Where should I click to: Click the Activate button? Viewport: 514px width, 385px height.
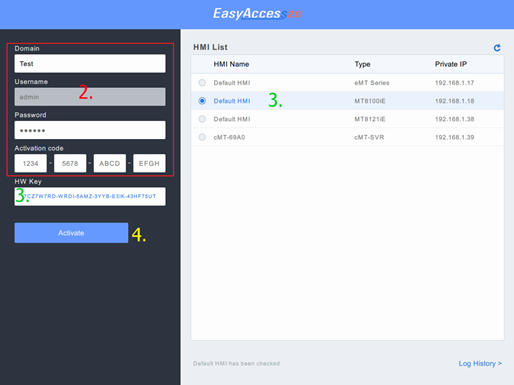coord(71,233)
